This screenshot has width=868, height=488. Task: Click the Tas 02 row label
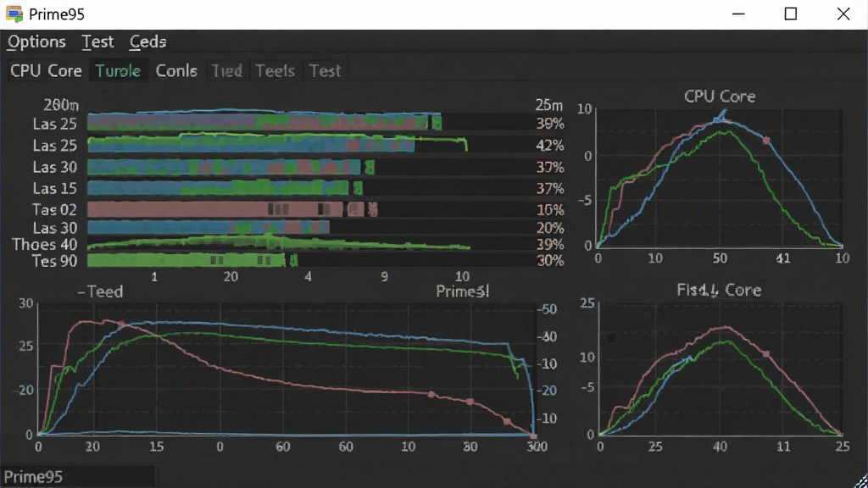click(54, 210)
